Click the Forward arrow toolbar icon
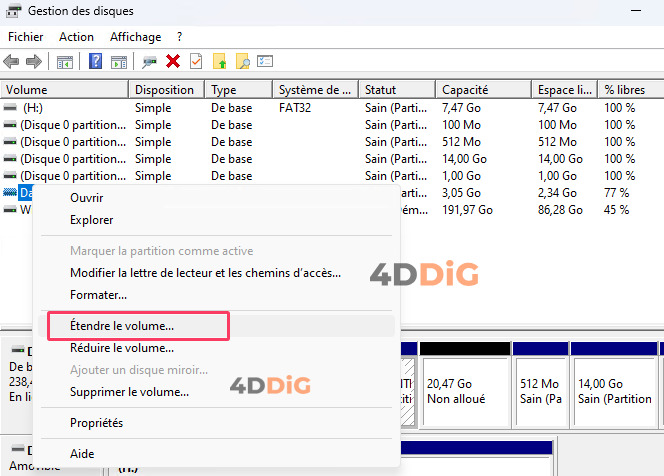Screen dimensions: 664x476 pos(34,62)
